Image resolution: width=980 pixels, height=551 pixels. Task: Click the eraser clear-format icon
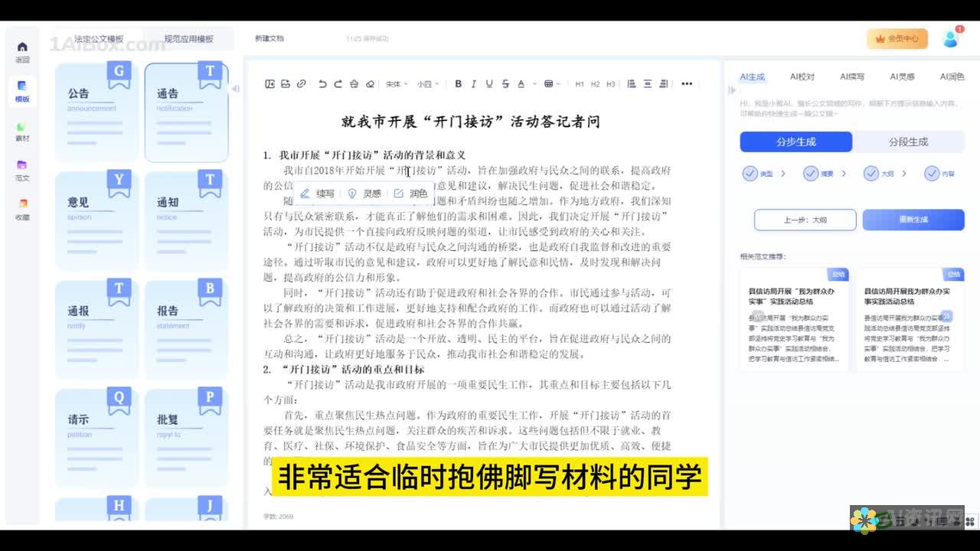tap(370, 84)
